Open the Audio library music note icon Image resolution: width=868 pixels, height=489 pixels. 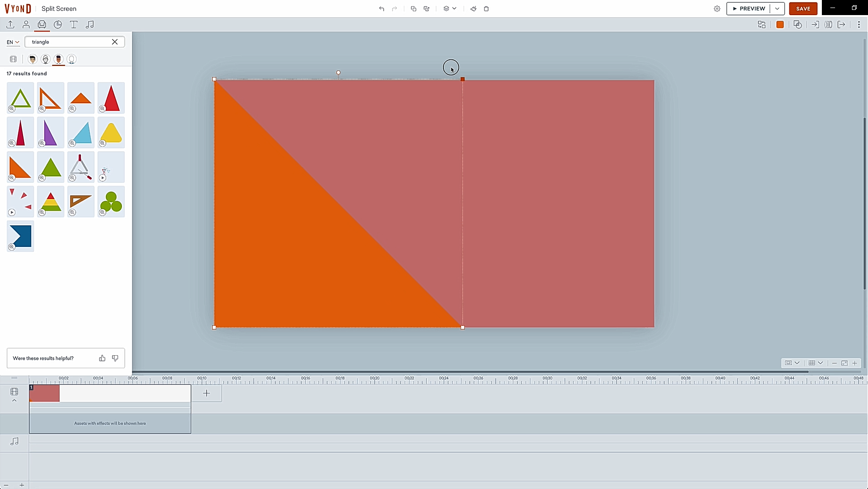pyautogui.click(x=90, y=24)
